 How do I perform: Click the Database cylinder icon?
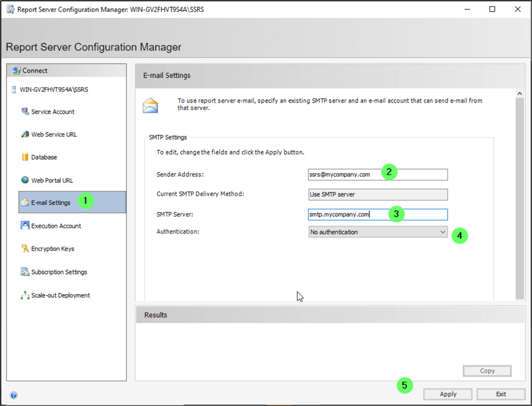25,157
